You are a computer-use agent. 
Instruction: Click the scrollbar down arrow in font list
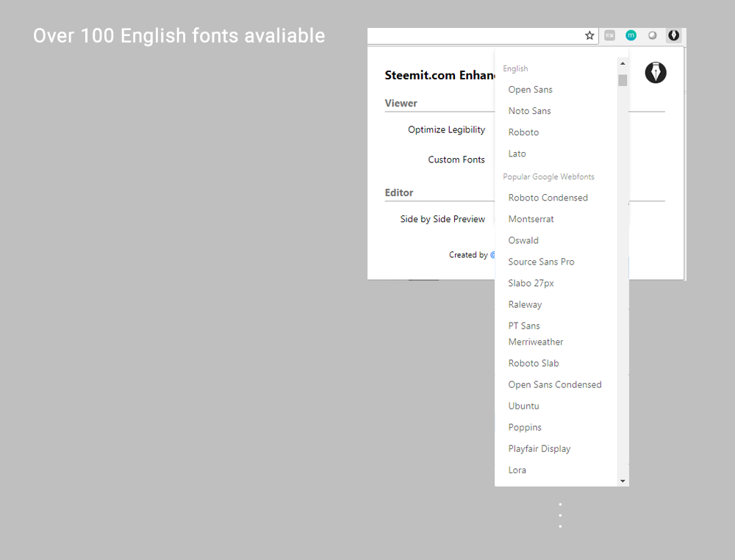click(x=623, y=481)
